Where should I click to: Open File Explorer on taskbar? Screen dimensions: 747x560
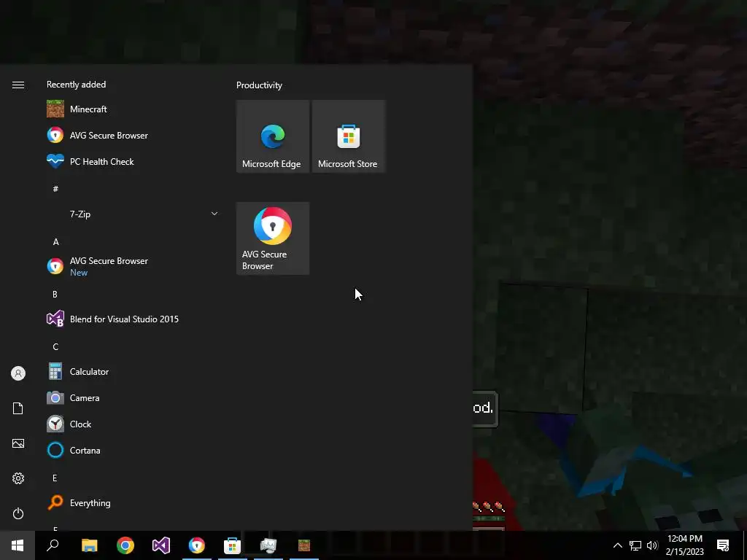point(89,545)
